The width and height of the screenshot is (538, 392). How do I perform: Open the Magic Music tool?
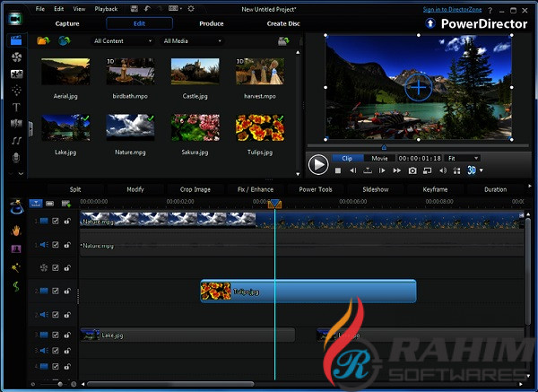[16, 286]
